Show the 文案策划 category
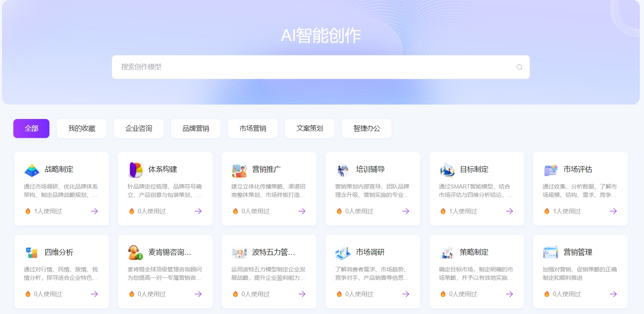Viewport: 644px width, 314px height. [310, 128]
